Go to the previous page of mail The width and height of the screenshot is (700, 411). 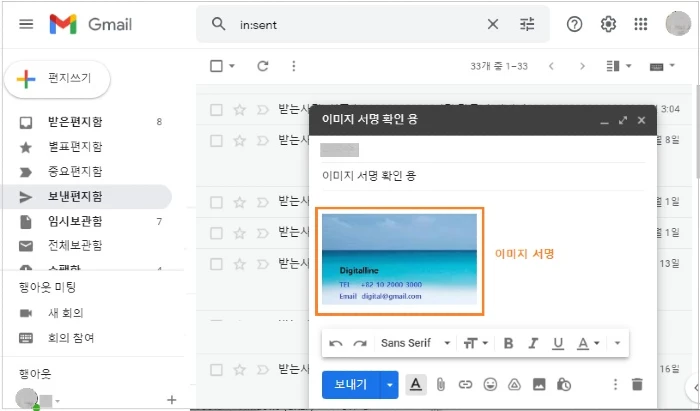[x=551, y=66]
